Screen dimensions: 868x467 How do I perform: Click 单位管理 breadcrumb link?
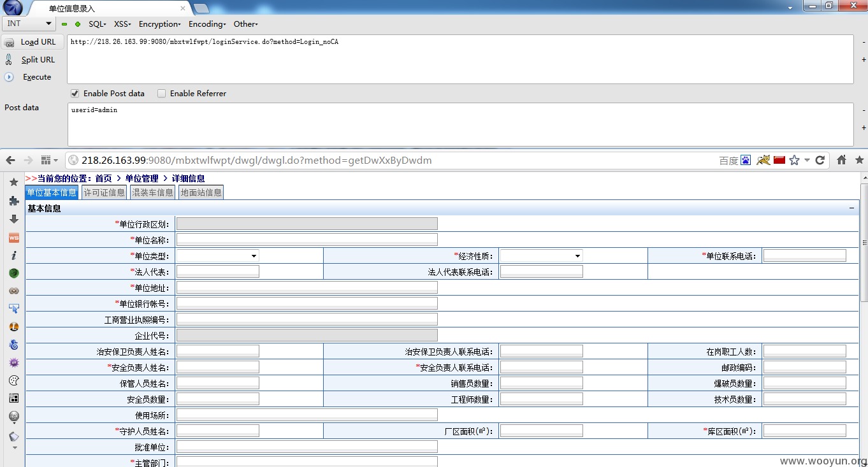141,178
